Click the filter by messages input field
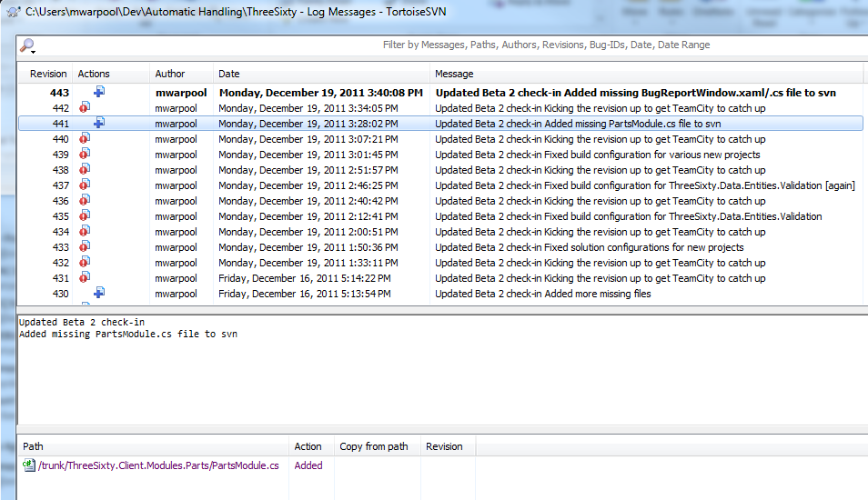The width and height of the screenshot is (868, 500). pos(545,45)
